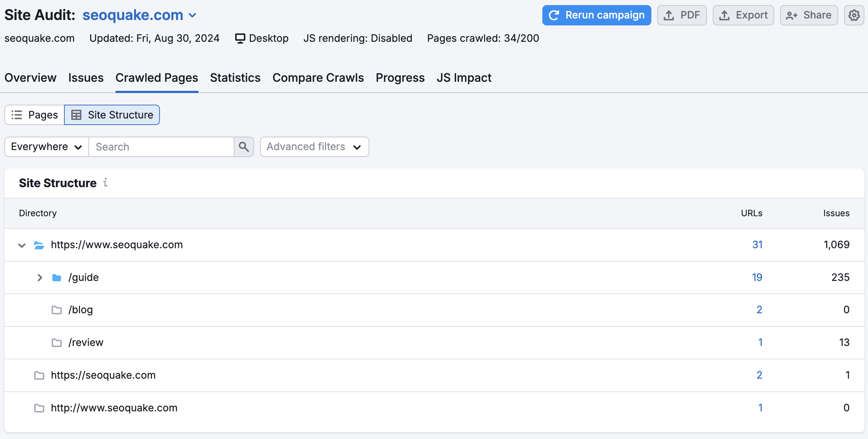Image resolution: width=868 pixels, height=439 pixels.
Task: Open the Compare Crawls tab
Action: [318, 77]
